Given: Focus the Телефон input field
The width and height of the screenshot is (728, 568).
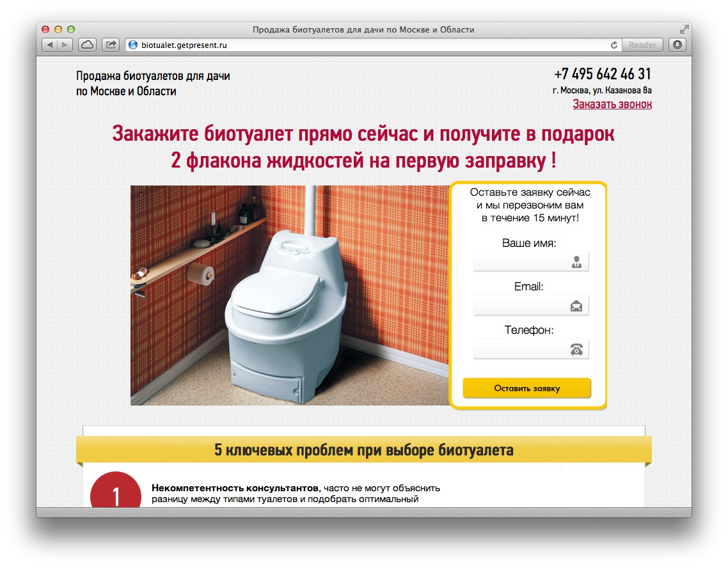Looking at the screenshot, I should tap(531, 349).
